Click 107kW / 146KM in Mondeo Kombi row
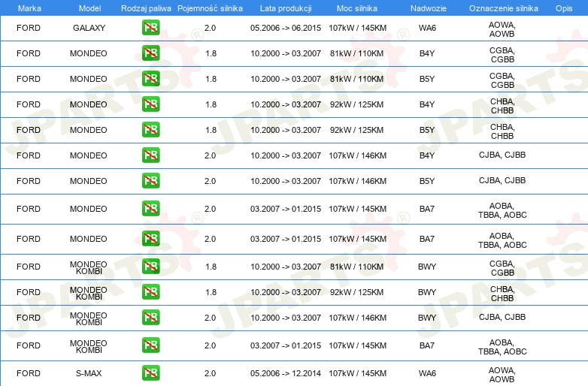 coord(357,318)
